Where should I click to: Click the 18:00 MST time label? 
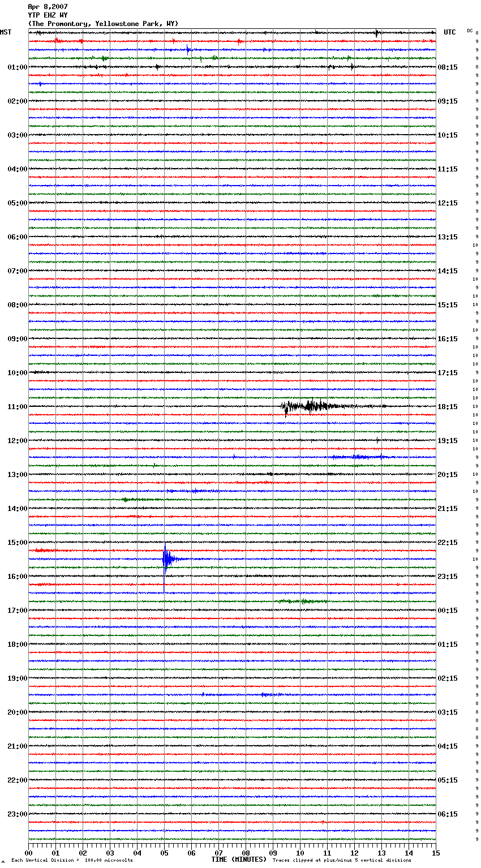point(17,644)
